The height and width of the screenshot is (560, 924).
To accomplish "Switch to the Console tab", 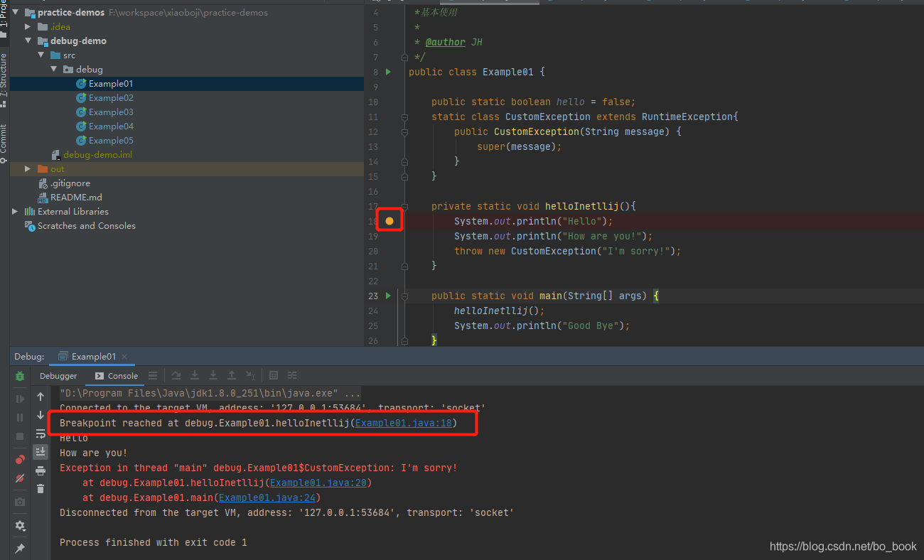I will [117, 376].
